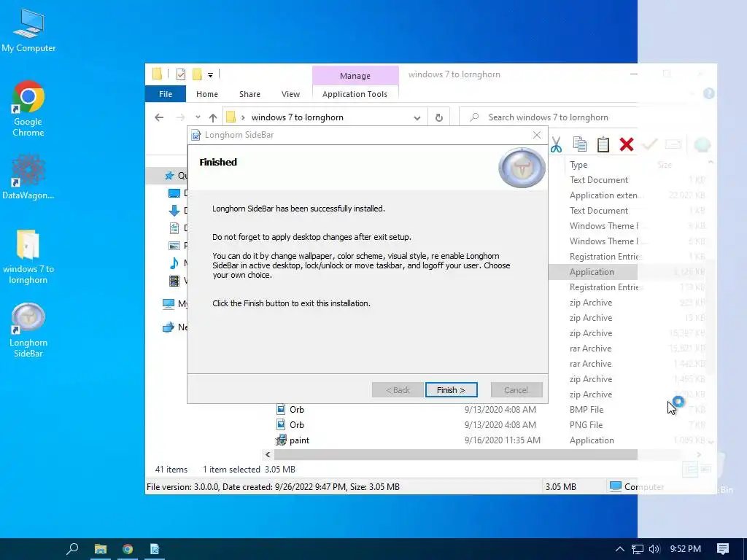Open the Application Tools tab

[x=355, y=94]
